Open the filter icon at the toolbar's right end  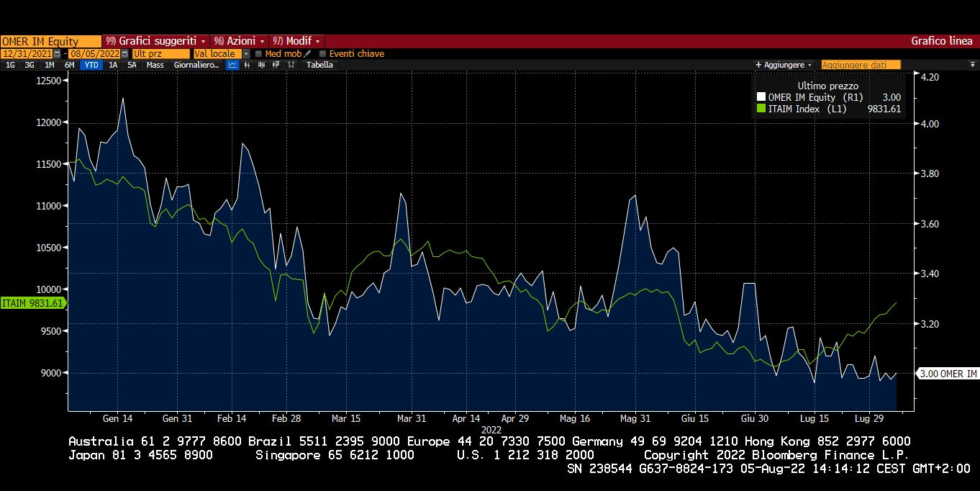pos(973,65)
